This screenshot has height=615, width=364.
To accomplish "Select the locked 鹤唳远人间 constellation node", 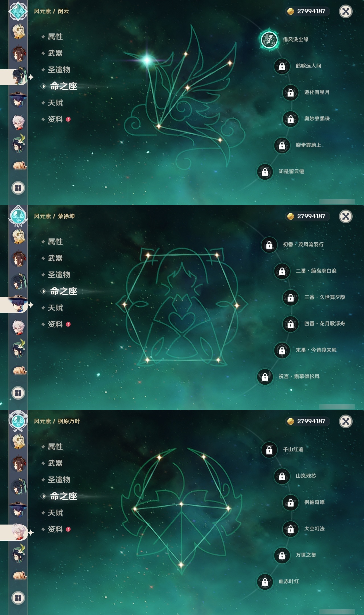I will coord(282,66).
